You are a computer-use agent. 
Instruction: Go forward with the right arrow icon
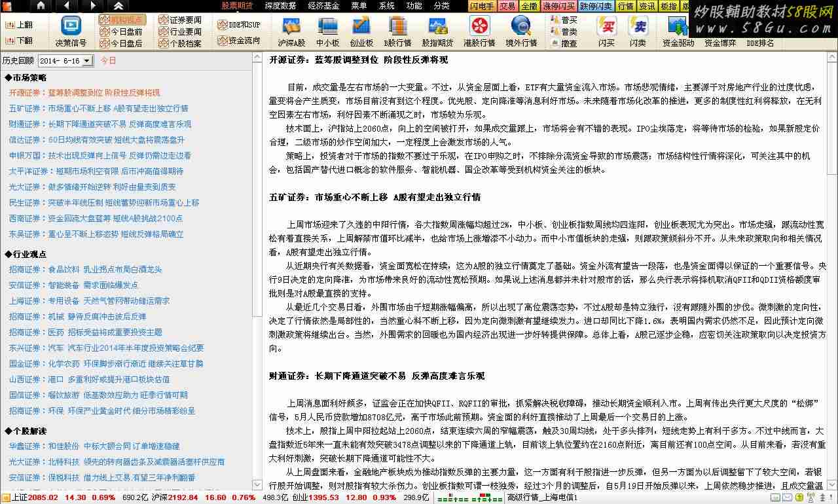92,6
